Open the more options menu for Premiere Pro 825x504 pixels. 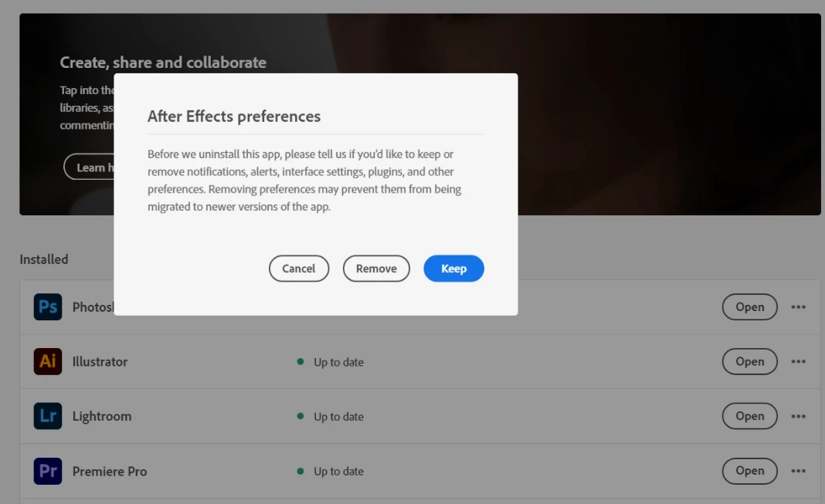798,471
